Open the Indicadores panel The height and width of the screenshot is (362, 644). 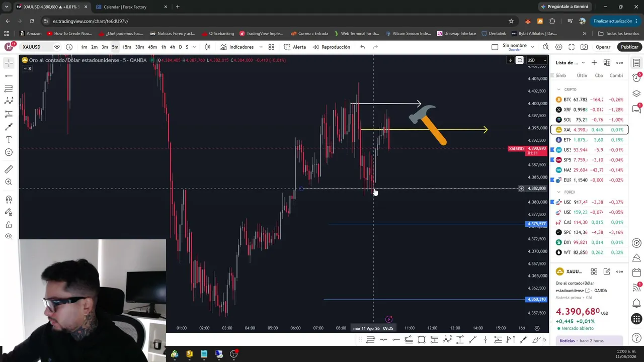(237, 47)
